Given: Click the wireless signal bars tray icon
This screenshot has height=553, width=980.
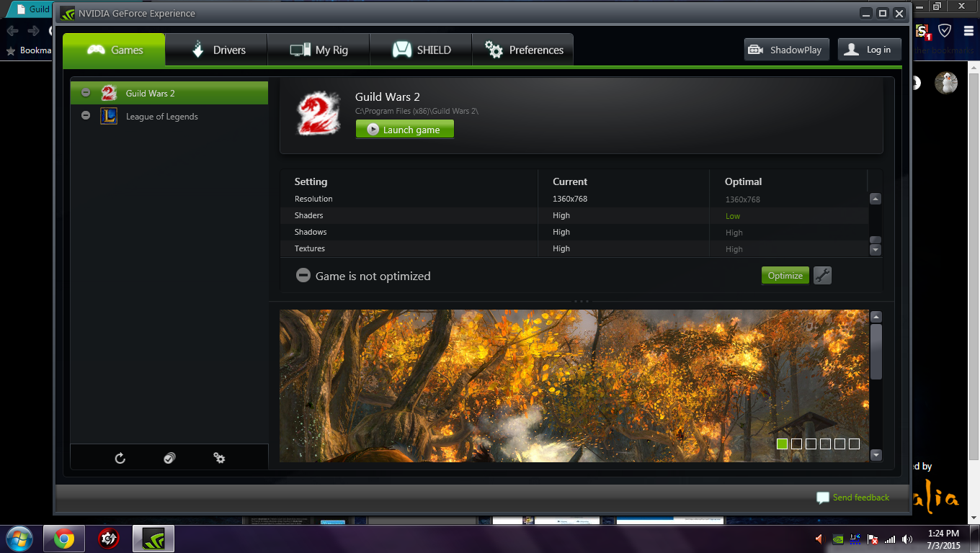Looking at the screenshot, I should click(x=890, y=539).
